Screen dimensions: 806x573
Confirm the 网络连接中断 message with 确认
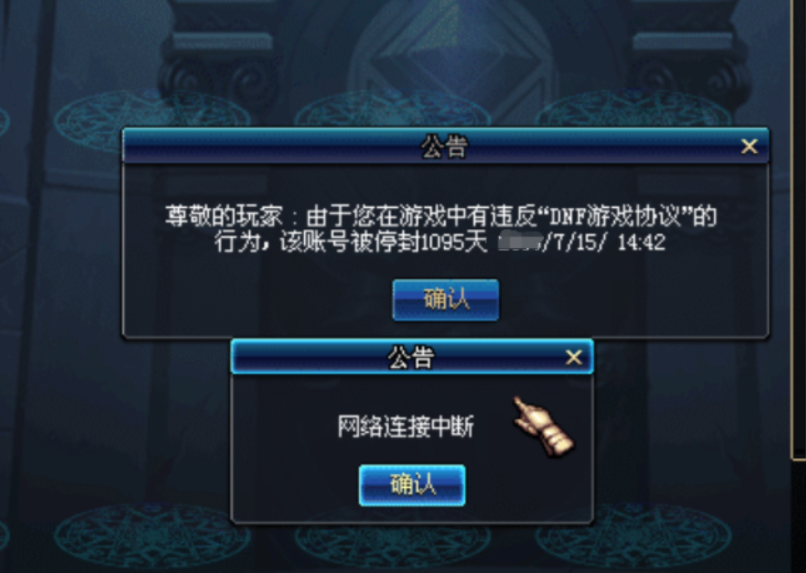(412, 485)
